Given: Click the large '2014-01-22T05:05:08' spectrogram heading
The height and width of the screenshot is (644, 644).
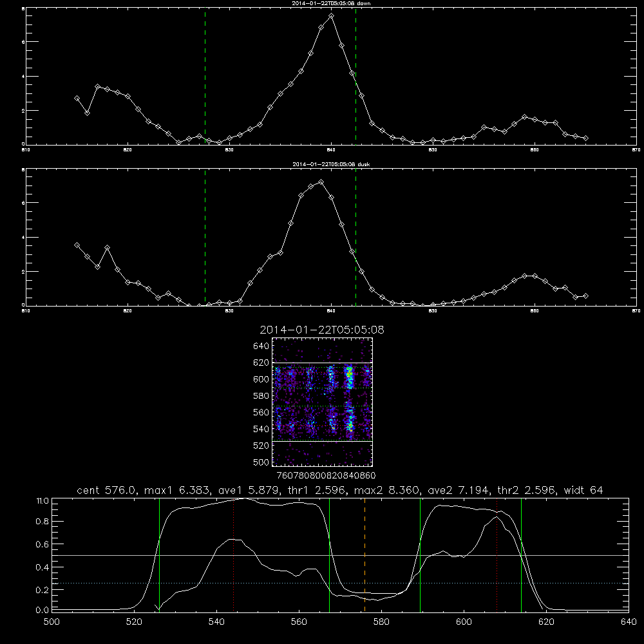Looking at the screenshot, I should click(322, 330).
